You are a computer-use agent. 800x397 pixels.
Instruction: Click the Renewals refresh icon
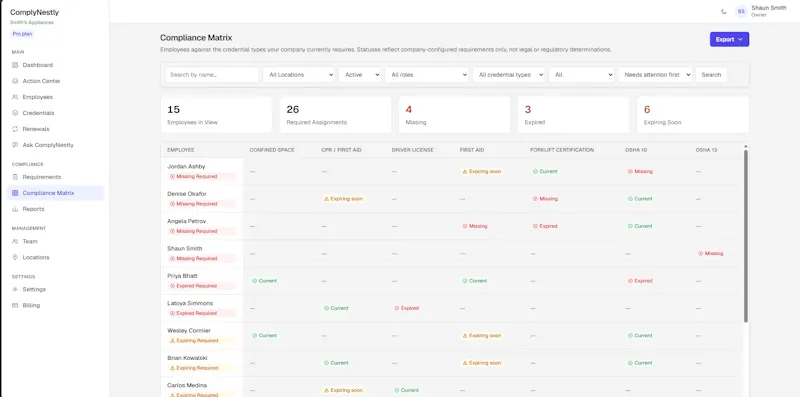(x=15, y=129)
